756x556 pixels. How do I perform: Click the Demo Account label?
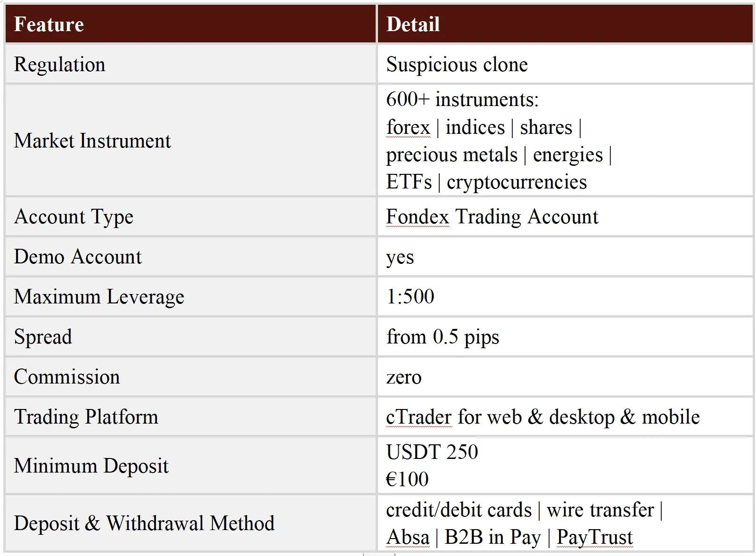78,257
